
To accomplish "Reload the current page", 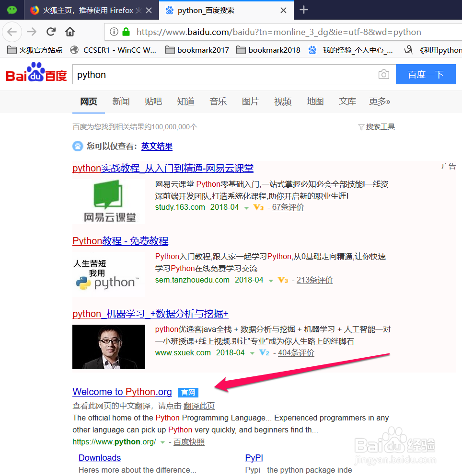I will pos(51,32).
